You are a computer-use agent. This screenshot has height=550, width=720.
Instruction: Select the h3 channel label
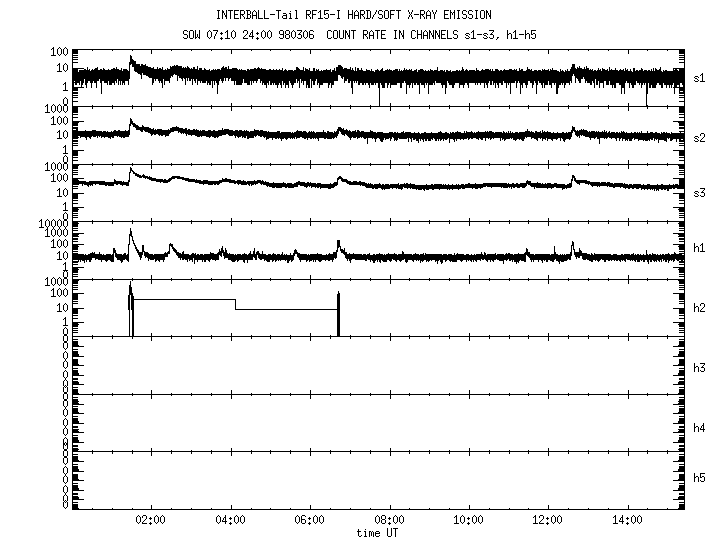699,366
